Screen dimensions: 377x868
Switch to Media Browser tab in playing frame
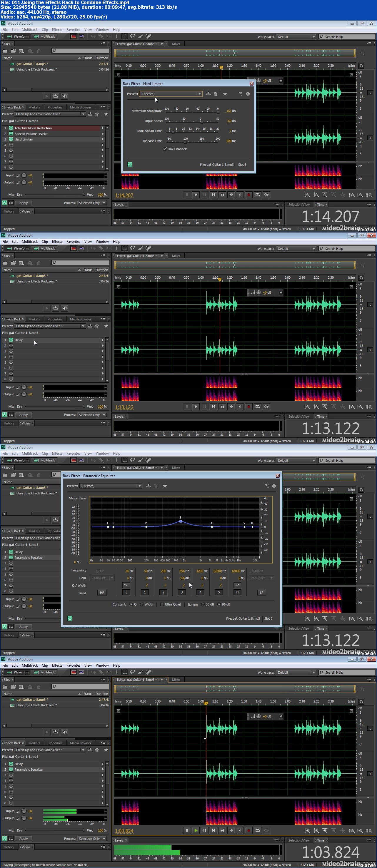tap(80, 743)
